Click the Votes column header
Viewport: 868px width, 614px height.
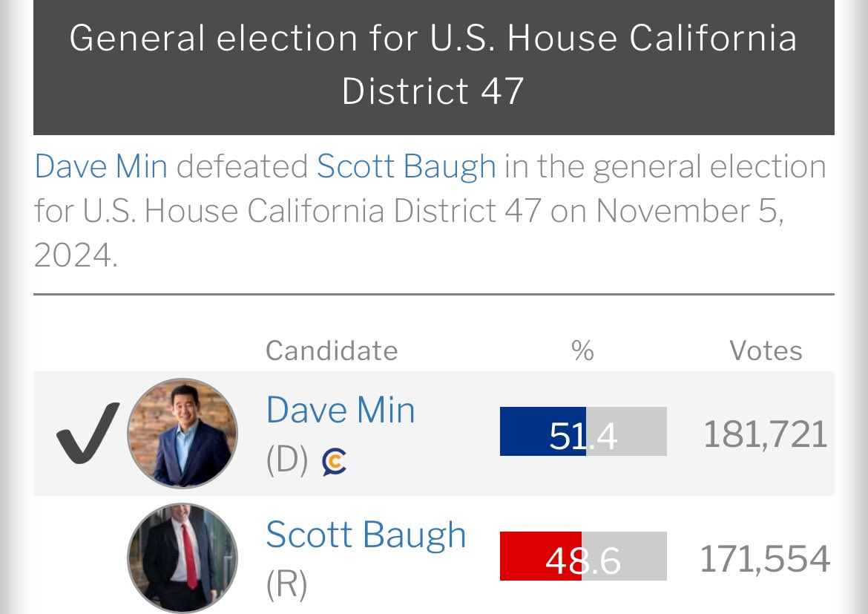(x=766, y=350)
